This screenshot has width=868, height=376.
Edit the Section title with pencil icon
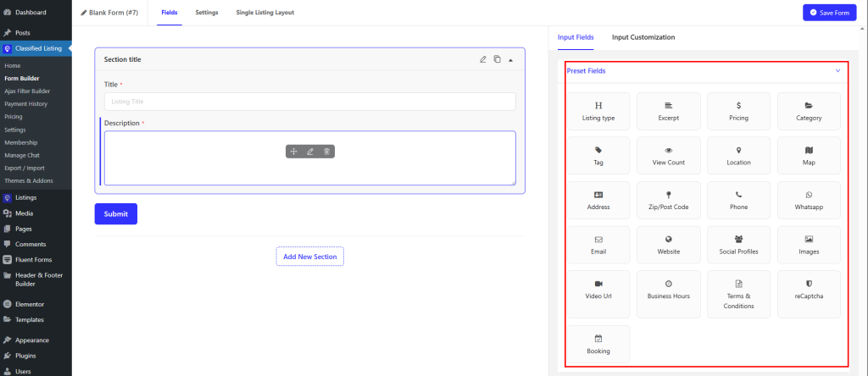[482, 59]
